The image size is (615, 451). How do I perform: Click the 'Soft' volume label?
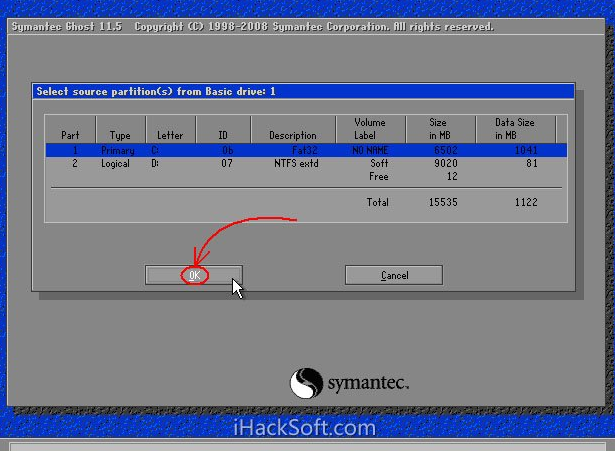[379, 163]
